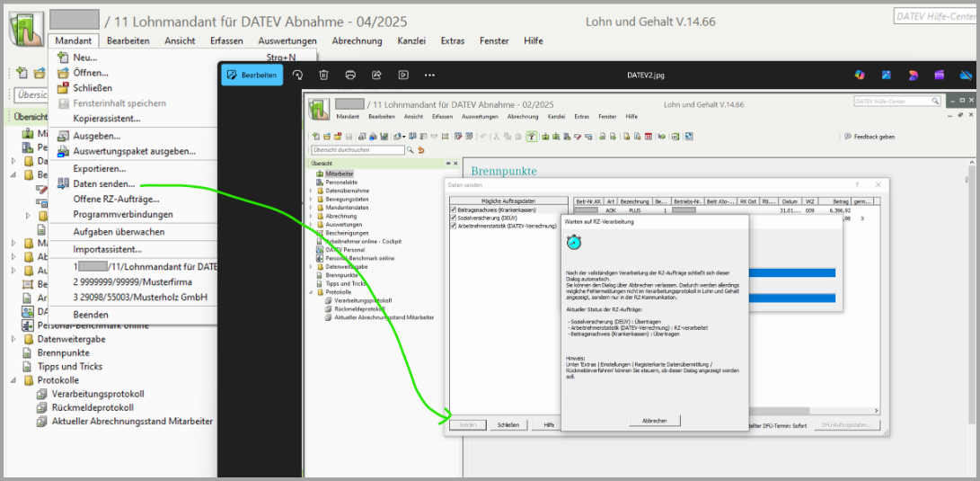This screenshot has height=481, width=980.
Task: Click the Daten senden menu entry
Action: pyautogui.click(x=104, y=183)
